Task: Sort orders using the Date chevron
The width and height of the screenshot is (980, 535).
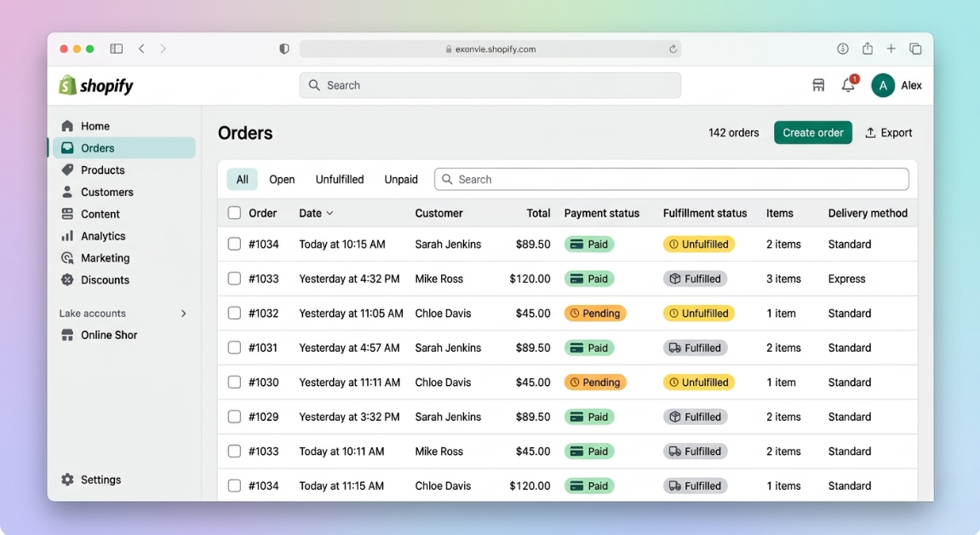Action: point(330,213)
